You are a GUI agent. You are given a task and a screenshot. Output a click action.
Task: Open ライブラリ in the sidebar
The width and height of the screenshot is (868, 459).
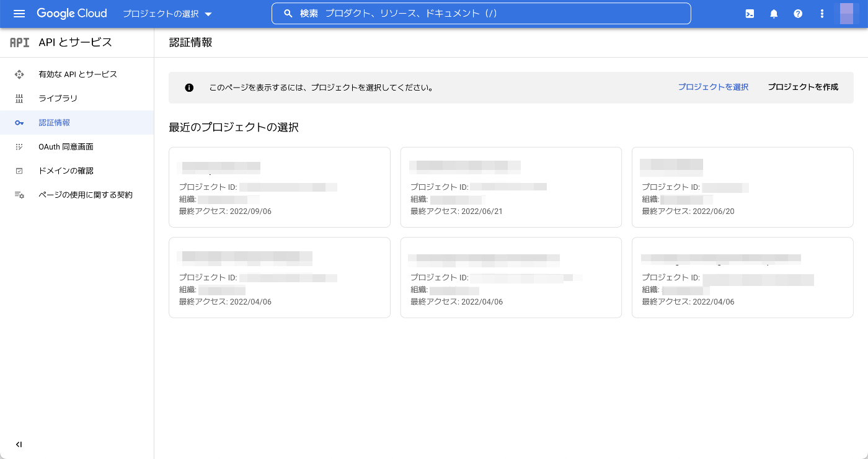coord(77,99)
